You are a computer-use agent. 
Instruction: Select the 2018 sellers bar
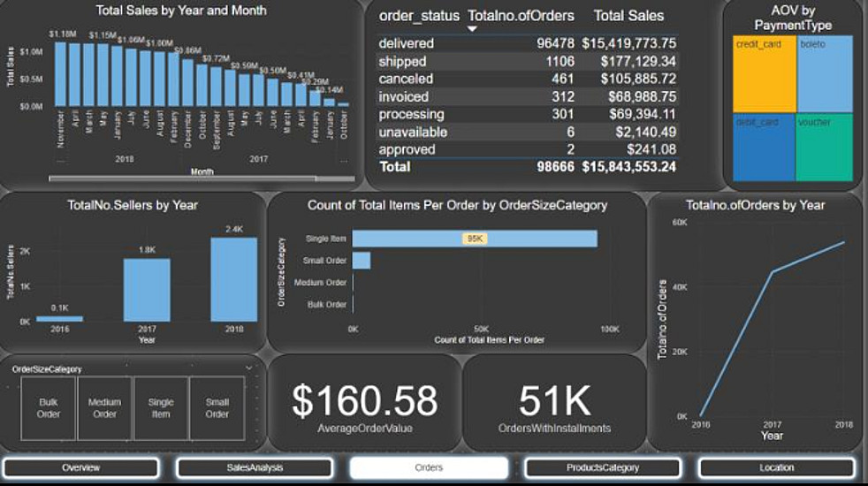click(x=234, y=279)
